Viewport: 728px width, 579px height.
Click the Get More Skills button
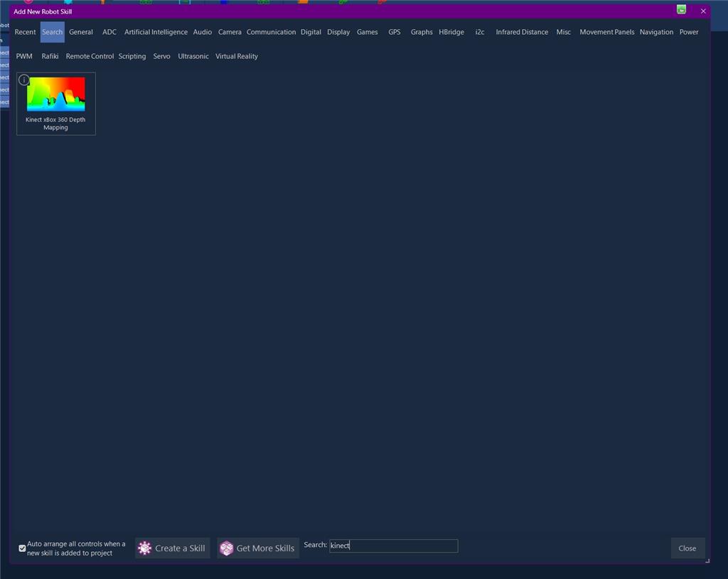click(x=258, y=548)
